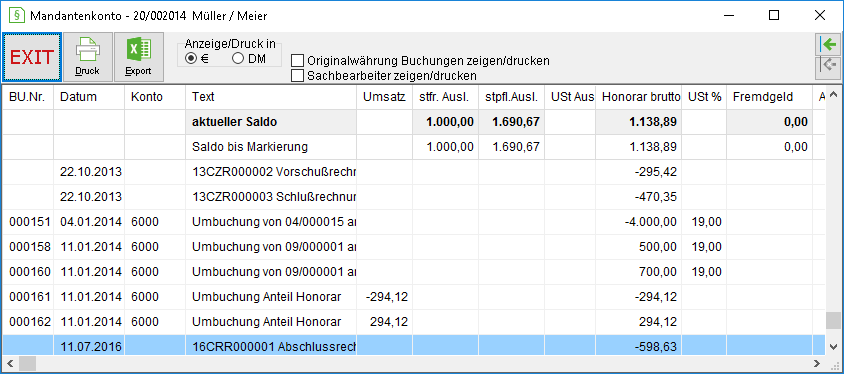Click the Honorar value -295,42
This screenshot has height=374, width=844.
[x=656, y=172]
